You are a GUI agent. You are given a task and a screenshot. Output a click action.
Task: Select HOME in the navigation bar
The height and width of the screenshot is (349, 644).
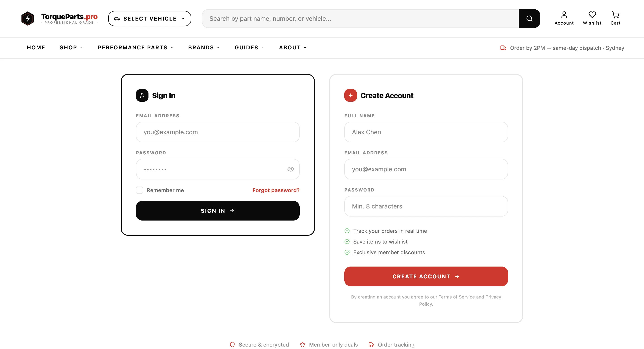point(36,47)
